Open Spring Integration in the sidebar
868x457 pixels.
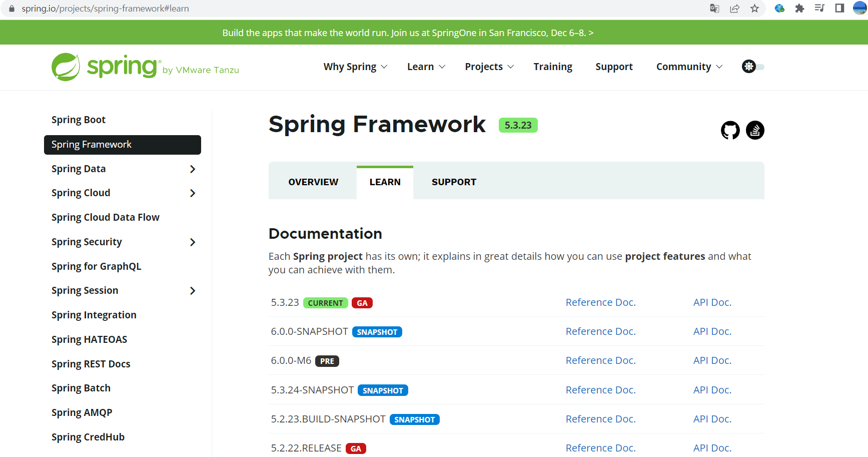[x=94, y=315]
